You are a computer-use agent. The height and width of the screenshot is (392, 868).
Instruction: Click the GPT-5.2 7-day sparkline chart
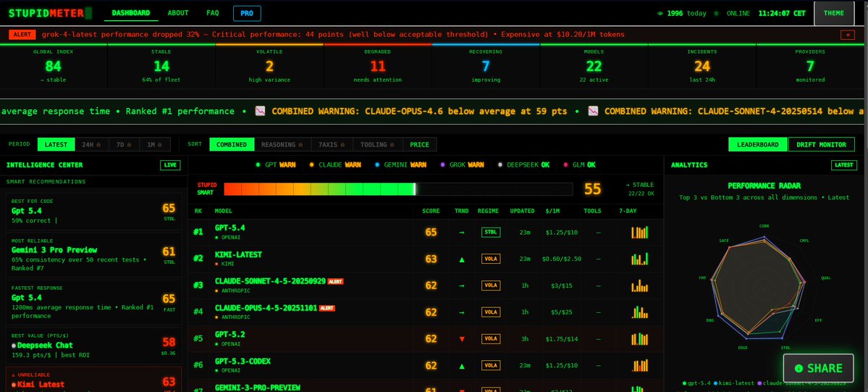(639, 339)
